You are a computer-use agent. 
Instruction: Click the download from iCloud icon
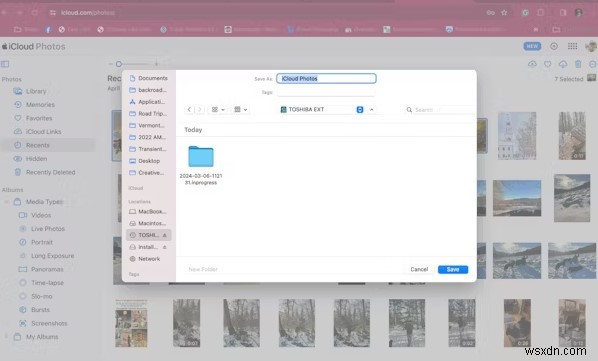(x=563, y=64)
